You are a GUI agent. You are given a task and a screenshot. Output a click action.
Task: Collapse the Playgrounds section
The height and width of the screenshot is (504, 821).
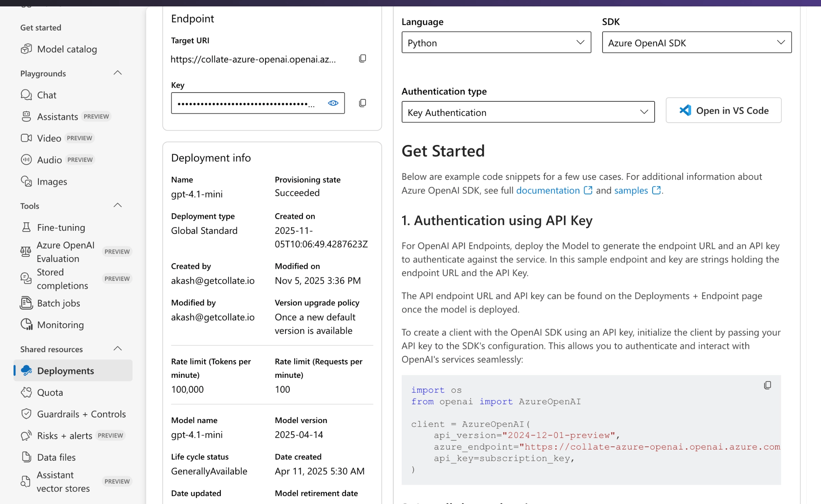pos(117,73)
